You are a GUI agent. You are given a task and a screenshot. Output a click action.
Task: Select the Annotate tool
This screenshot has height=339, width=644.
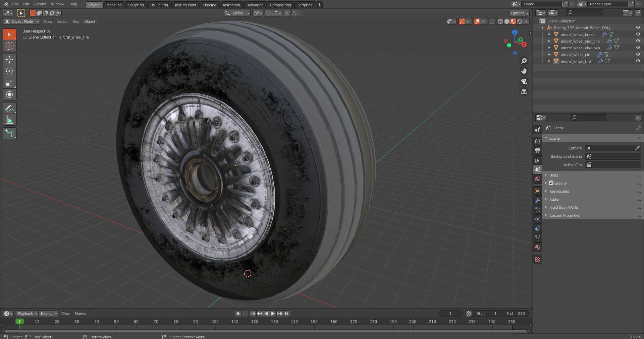point(9,108)
